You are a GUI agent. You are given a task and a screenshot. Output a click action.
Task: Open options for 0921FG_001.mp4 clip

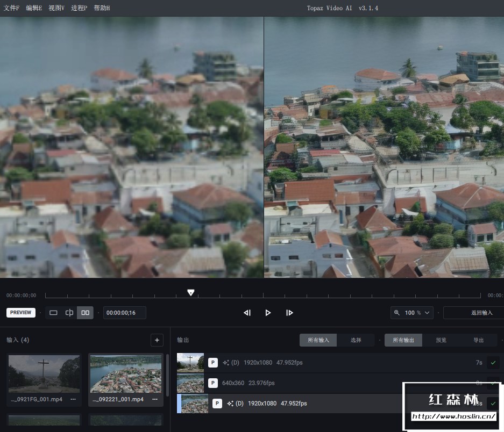point(73,400)
